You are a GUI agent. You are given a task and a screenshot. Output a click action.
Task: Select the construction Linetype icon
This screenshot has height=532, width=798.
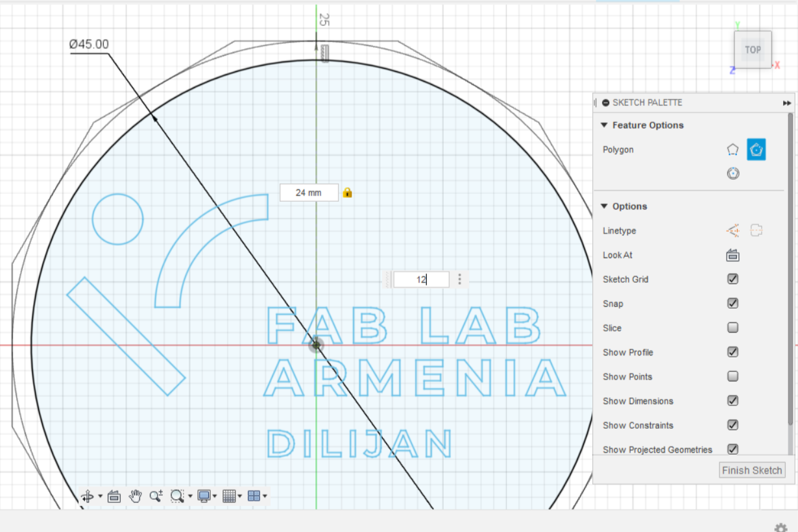732,230
